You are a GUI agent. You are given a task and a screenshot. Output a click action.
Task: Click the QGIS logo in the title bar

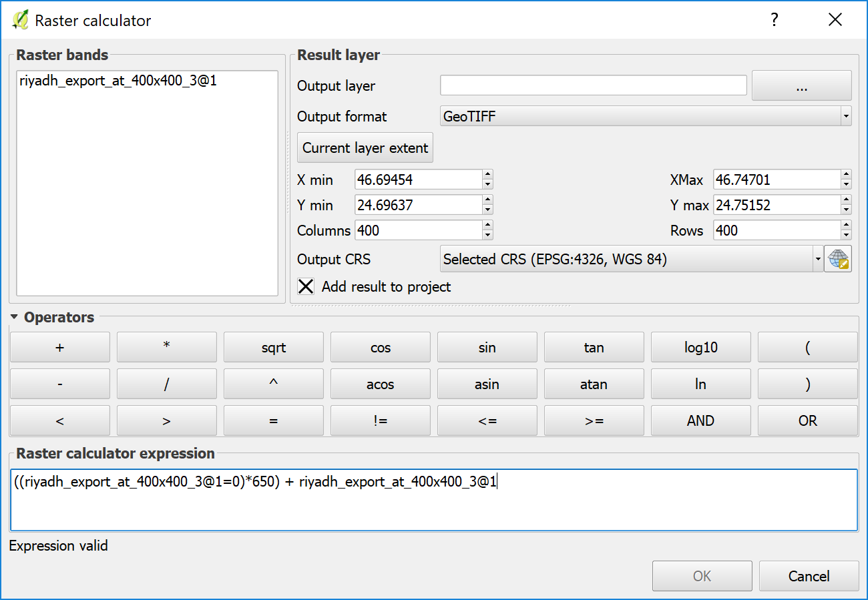[19, 20]
